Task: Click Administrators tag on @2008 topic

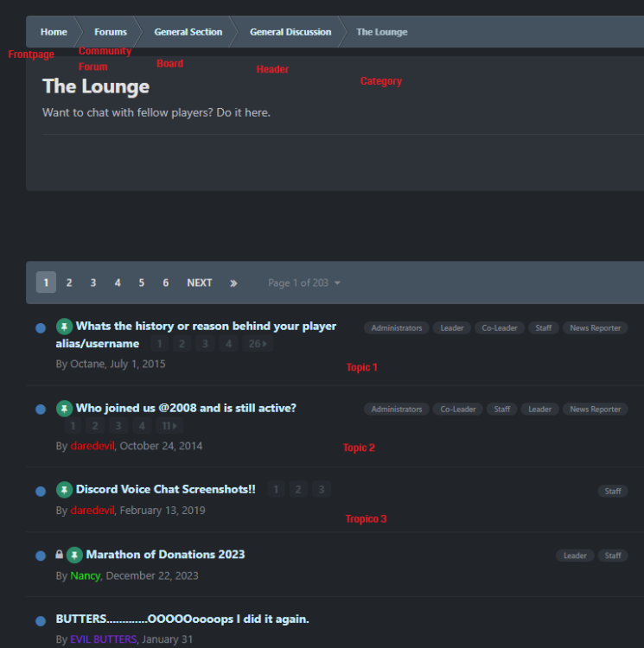Action: click(x=397, y=410)
